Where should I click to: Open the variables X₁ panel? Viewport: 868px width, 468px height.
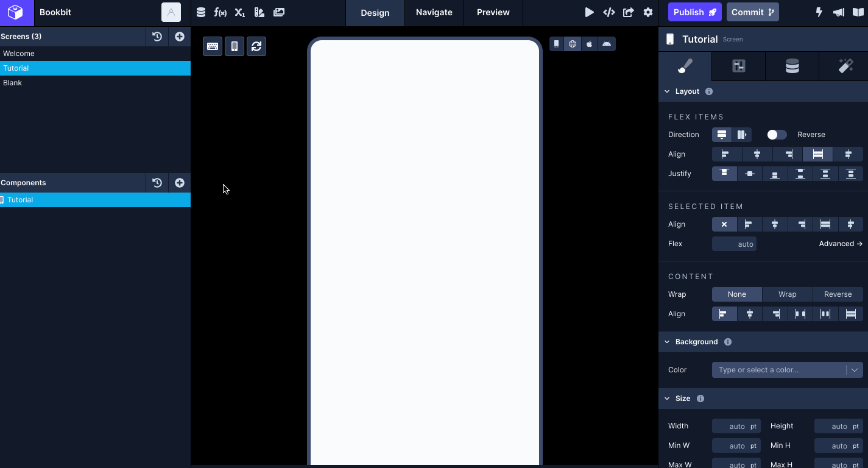coord(240,12)
